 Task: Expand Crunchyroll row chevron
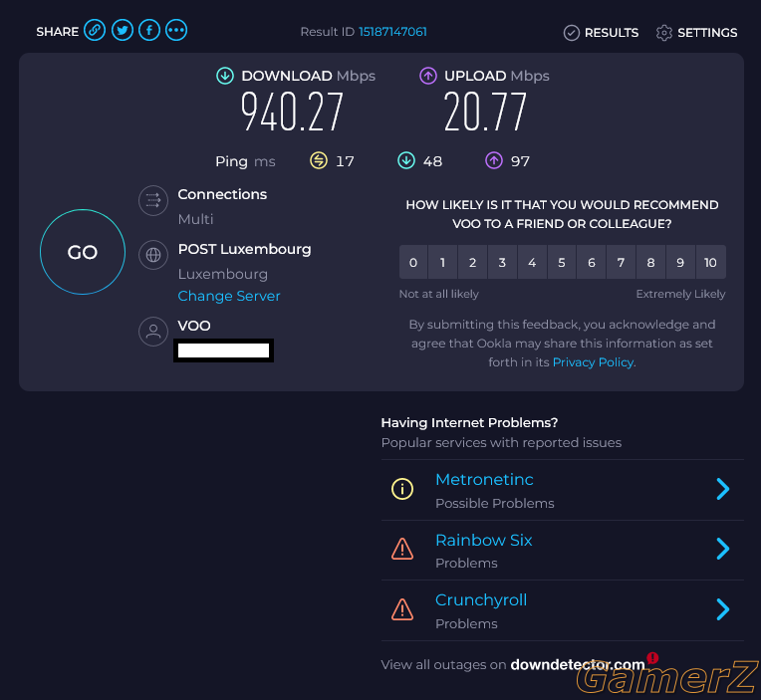[723, 609]
